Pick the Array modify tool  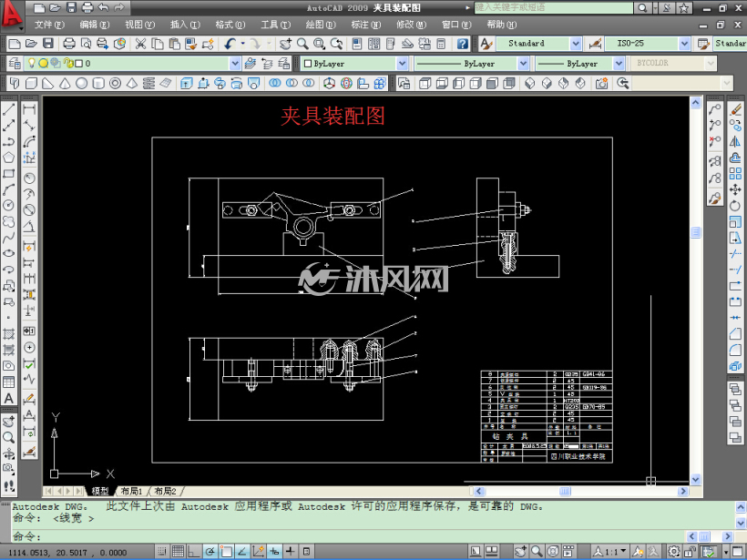pos(735,173)
